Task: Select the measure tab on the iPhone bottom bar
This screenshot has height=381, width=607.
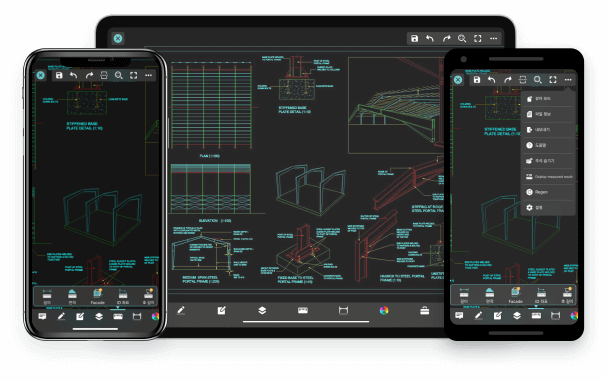Action: [118, 316]
